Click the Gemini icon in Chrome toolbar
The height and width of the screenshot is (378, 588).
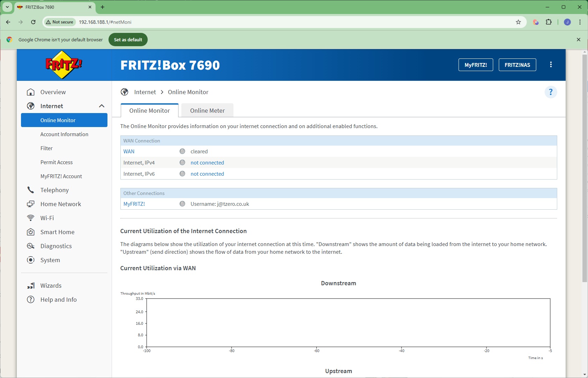click(x=536, y=22)
